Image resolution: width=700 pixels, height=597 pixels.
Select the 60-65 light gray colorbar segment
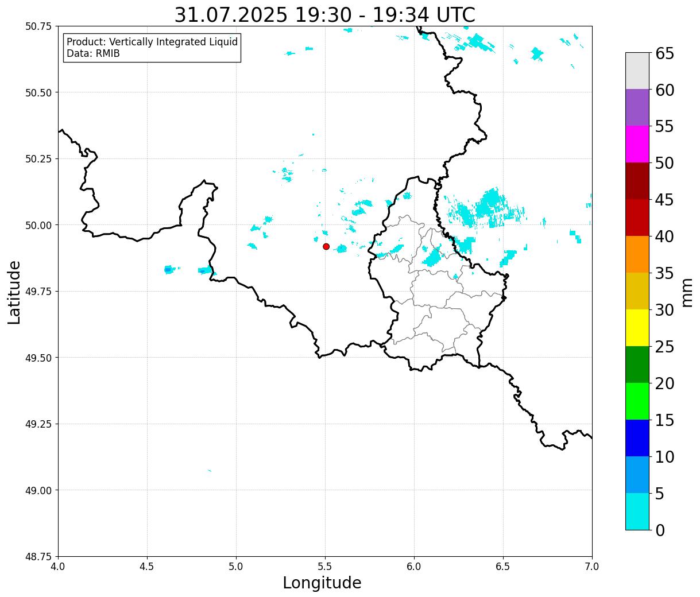[637, 71]
